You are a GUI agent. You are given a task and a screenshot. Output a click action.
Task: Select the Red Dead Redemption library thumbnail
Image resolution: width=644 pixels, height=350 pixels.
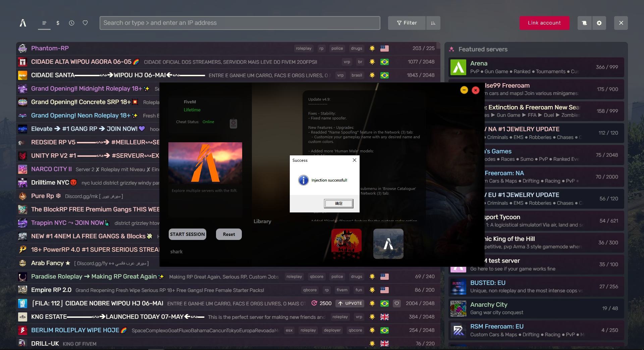coord(346,244)
